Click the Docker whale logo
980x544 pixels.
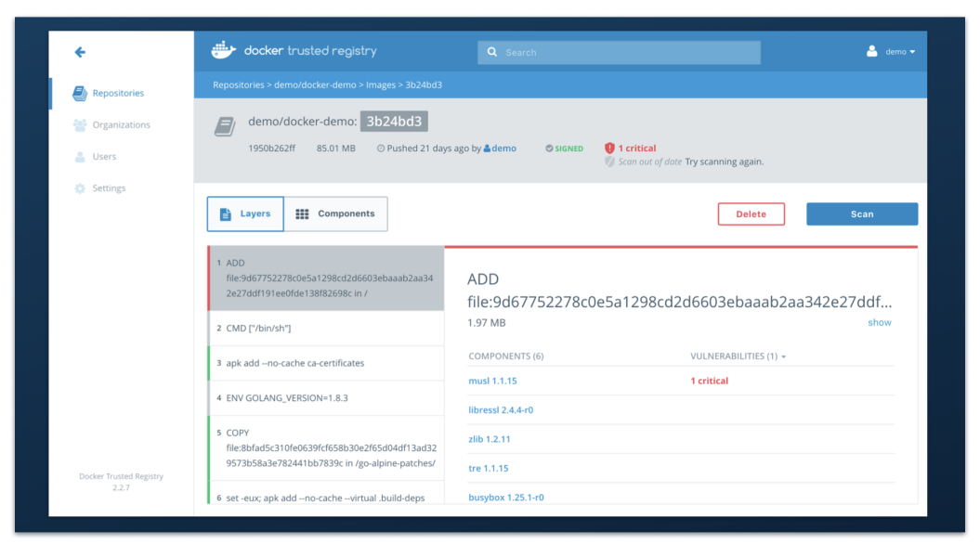[224, 50]
